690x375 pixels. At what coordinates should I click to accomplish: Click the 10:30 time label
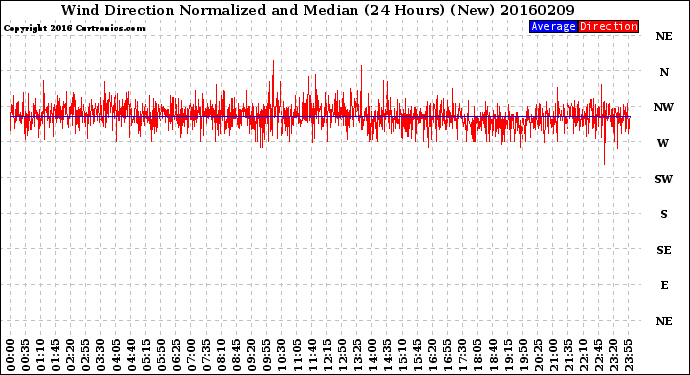[x=282, y=355]
